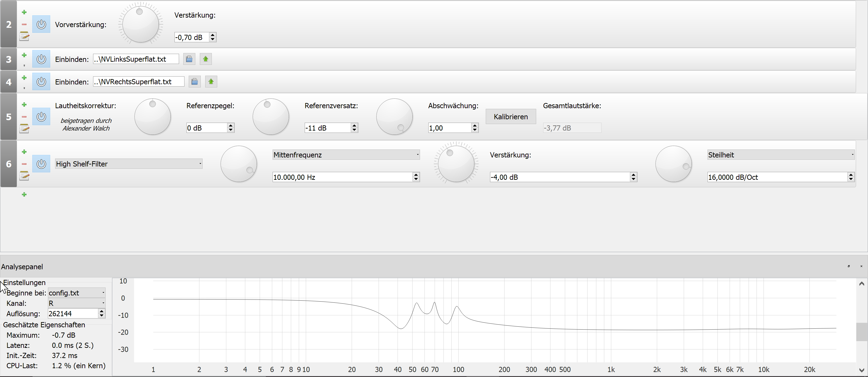Image resolution: width=868 pixels, height=377 pixels.
Task: Open the High Shelf-Filter type dropdown
Action: tap(129, 164)
